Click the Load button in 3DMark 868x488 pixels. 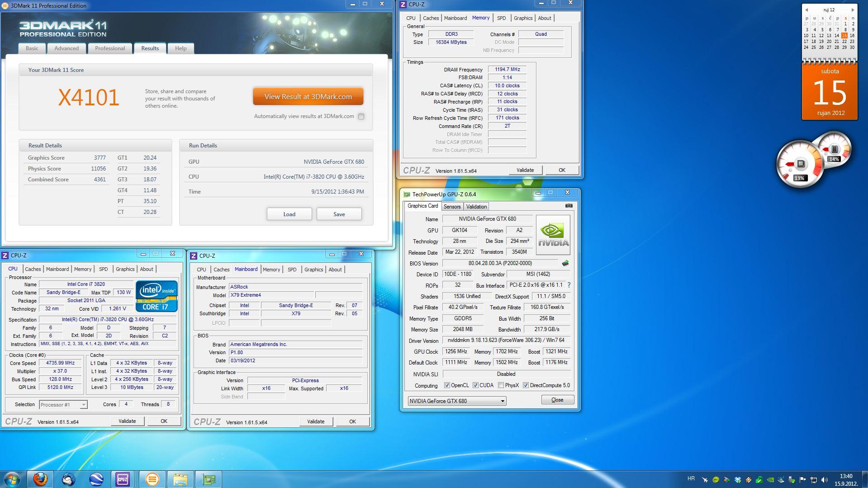289,214
